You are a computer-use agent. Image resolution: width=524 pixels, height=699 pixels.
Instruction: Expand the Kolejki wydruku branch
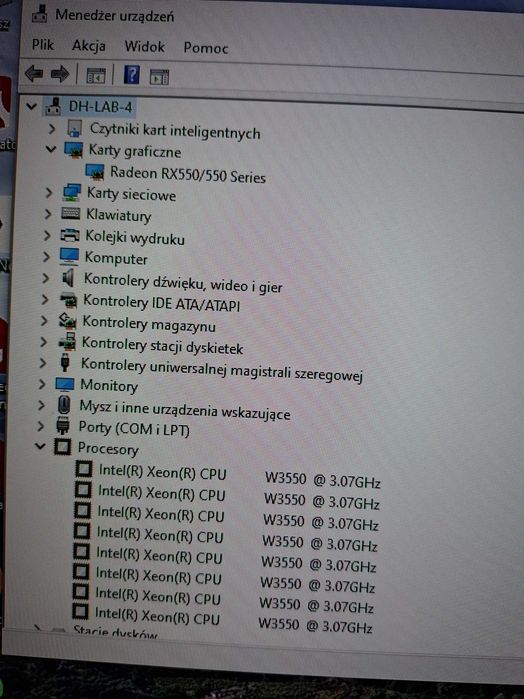47,235
